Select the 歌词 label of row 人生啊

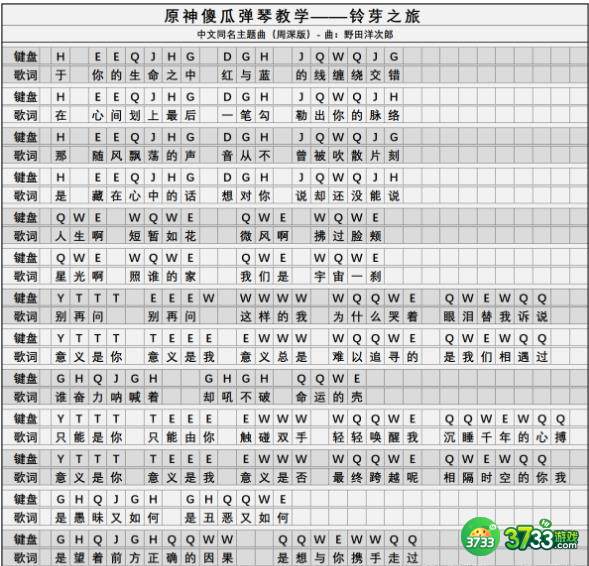(x=26, y=236)
